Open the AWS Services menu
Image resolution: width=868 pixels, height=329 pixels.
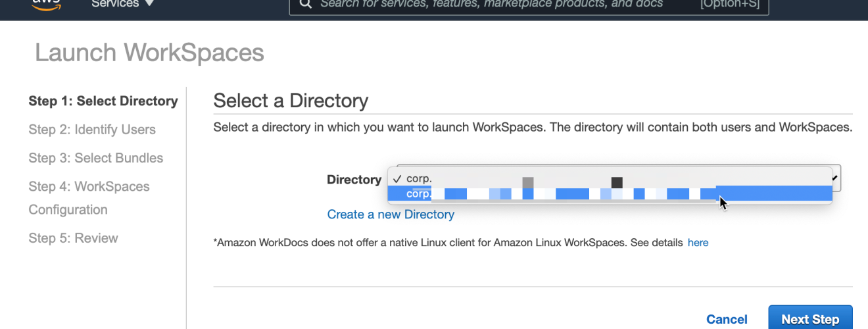pyautogui.click(x=122, y=3)
